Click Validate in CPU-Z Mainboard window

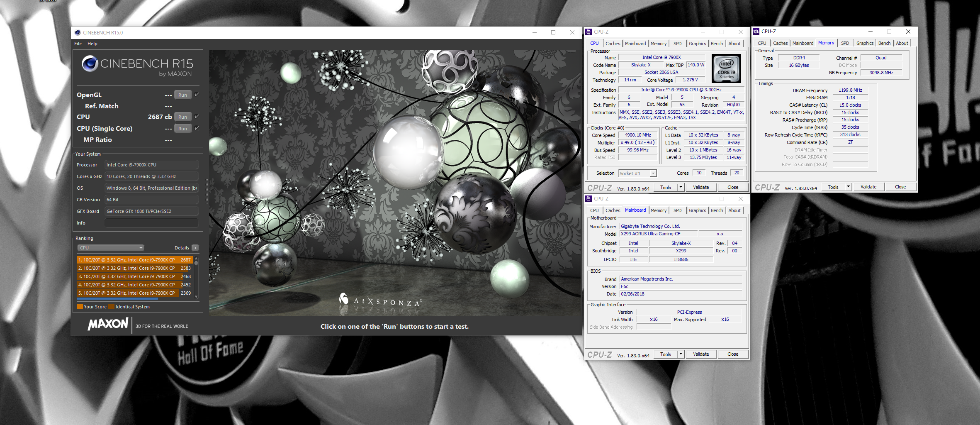(701, 354)
